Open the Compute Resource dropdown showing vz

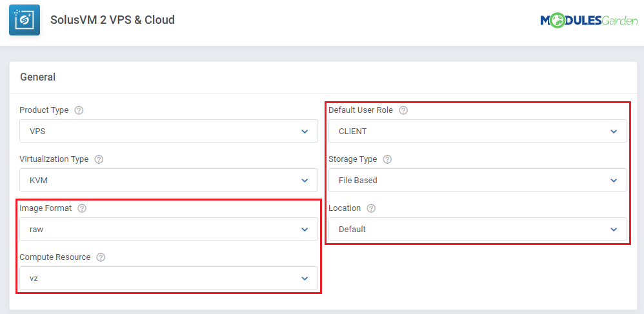169,278
